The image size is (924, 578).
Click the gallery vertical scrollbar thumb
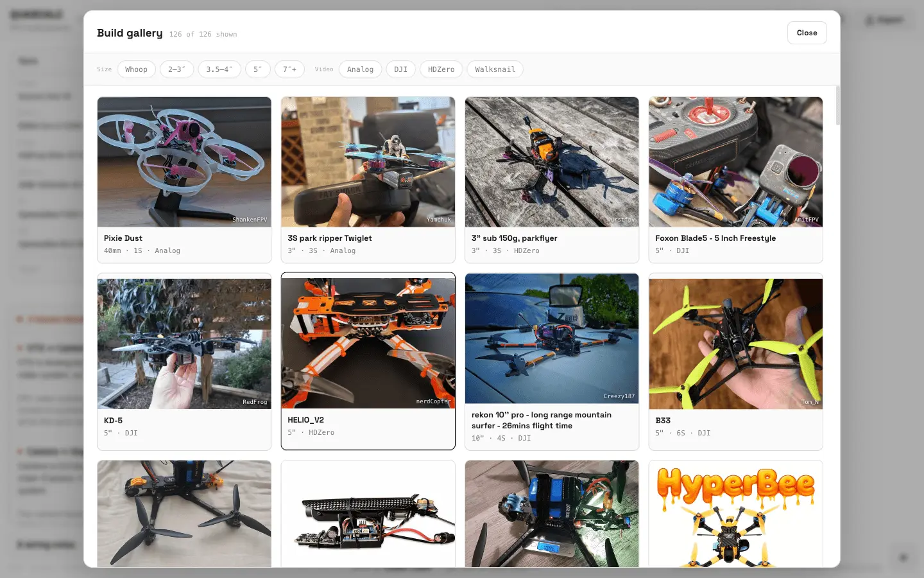tap(837, 105)
